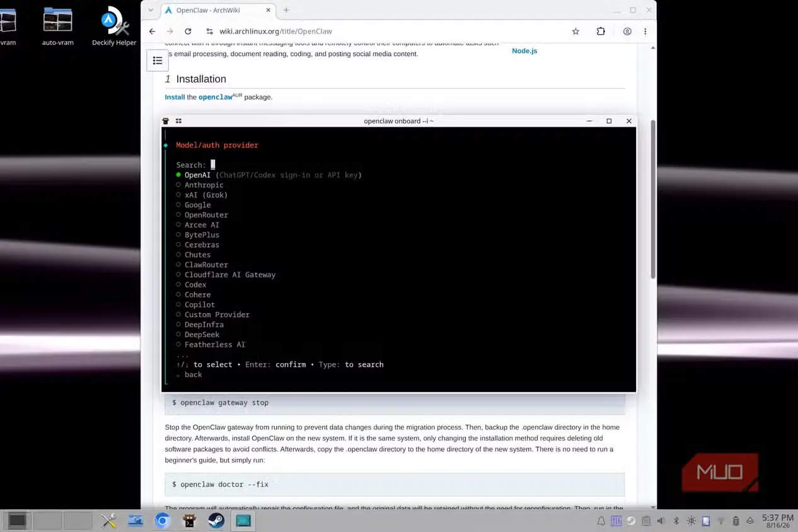Click the browser forward arrow
The width and height of the screenshot is (798, 532).
coord(170,31)
